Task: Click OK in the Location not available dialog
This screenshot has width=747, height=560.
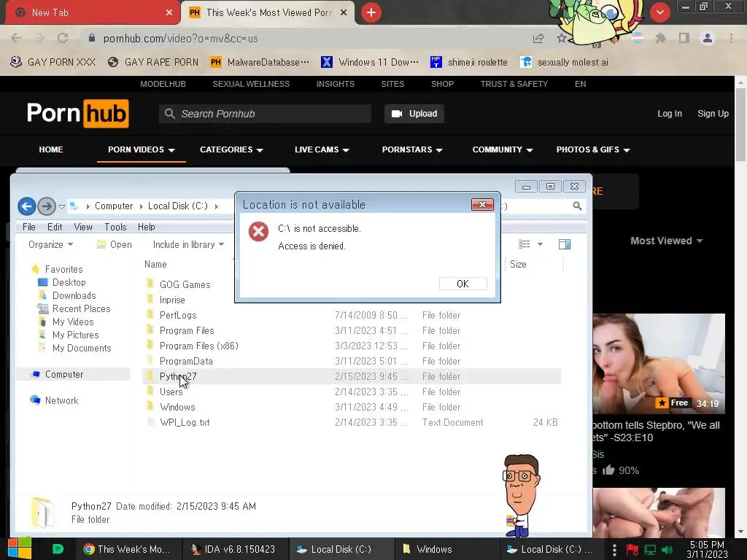Action: [x=462, y=284]
